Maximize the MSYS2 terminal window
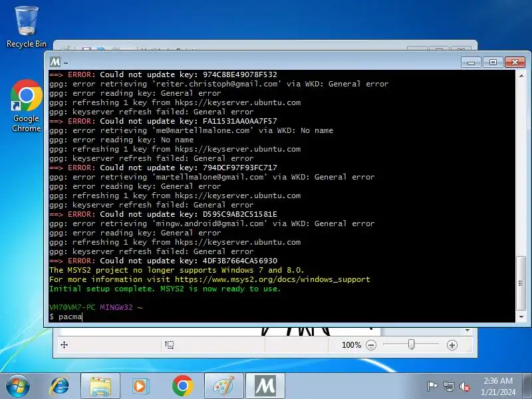 click(493, 63)
